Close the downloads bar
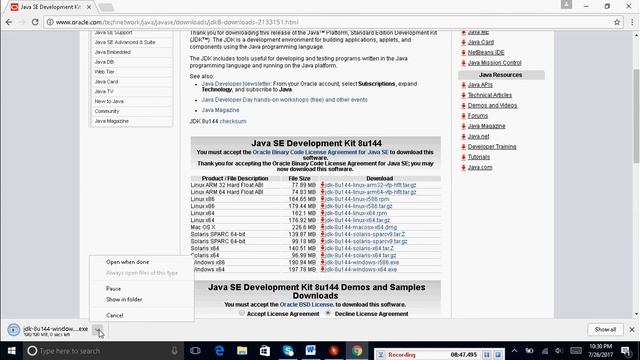This screenshot has height=360, width=640. point(632,329)
